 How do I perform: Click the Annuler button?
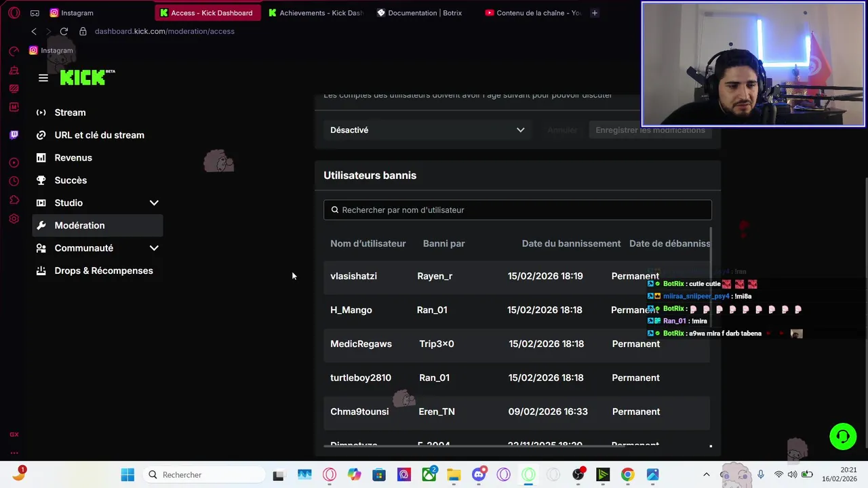coord(562,130)
